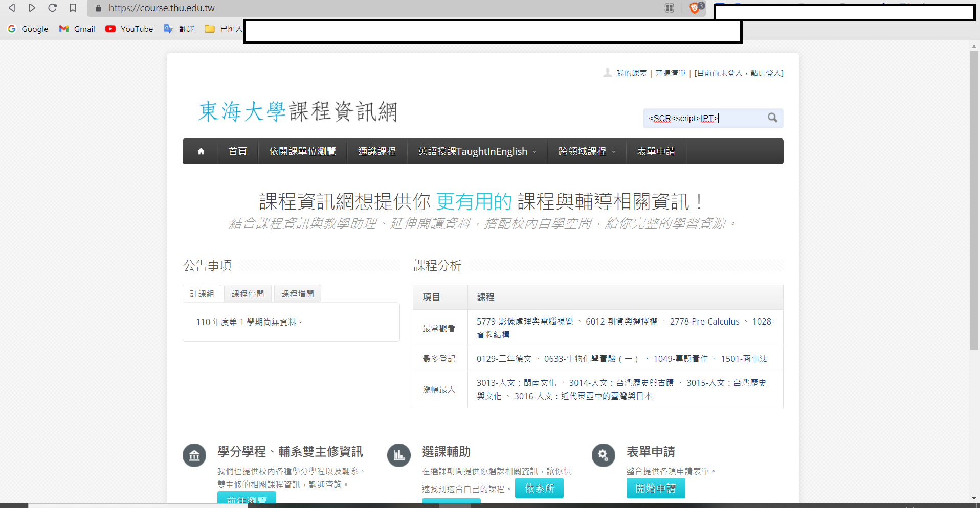Click the 最多登記 row label
Image resolution: width=980 pixels, height=508 pixels.
click(439, 359)
